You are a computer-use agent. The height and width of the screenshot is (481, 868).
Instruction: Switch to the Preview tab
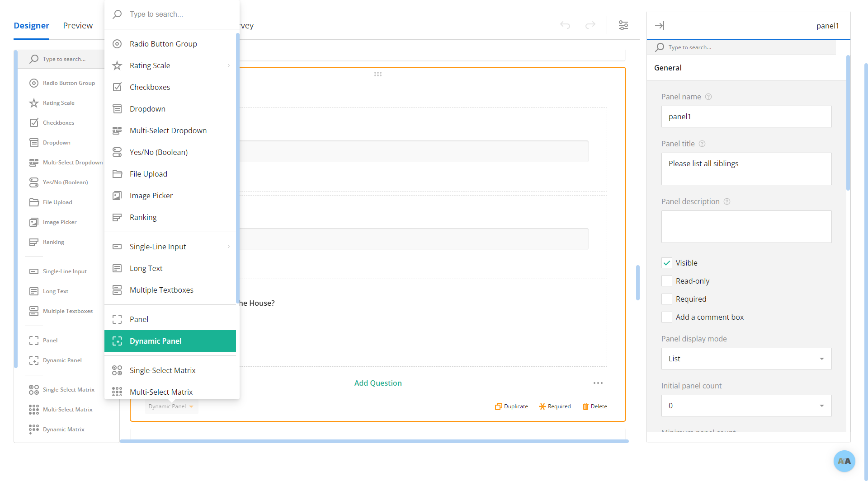click(x=78, y=26)
